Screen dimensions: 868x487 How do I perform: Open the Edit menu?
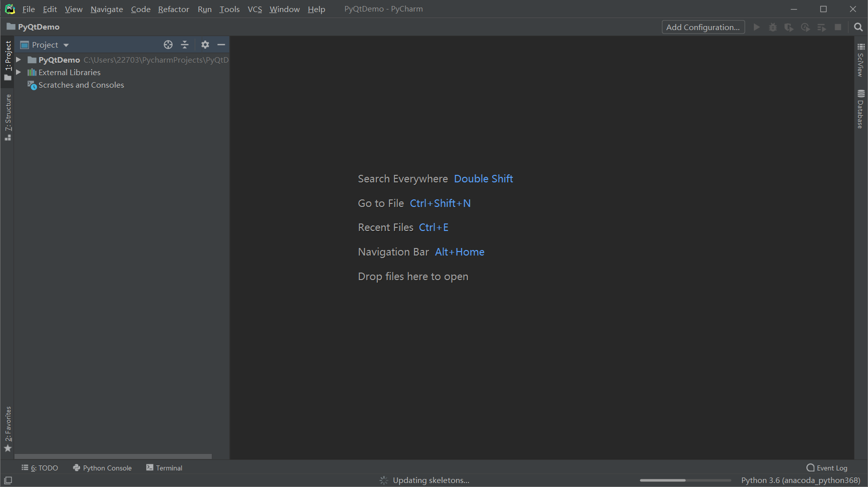pos(50,9)
